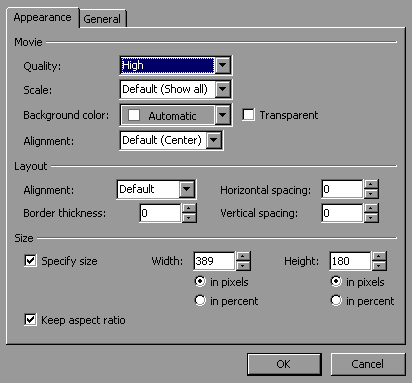Image resolution: width=412 pixels, height=383 pixels.
Task: Increase Horizontal spacing with up arrow
Action: point(371,185)
